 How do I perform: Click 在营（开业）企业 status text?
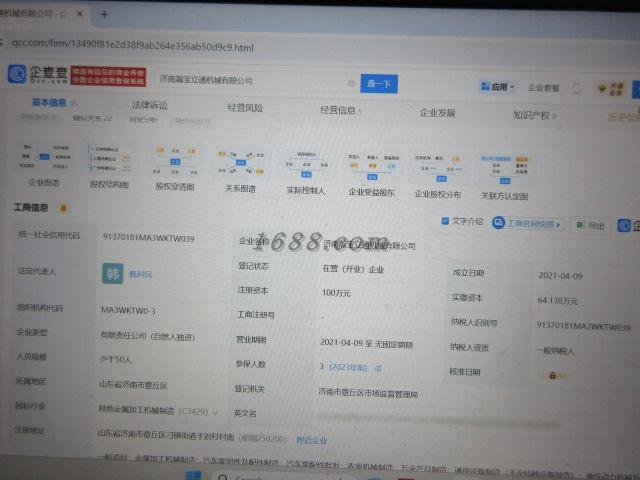(353, 269)
